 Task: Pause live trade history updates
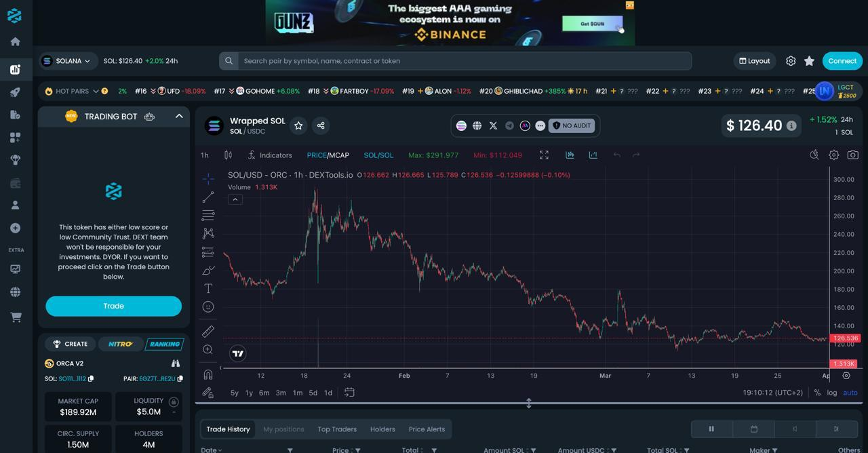(711, 429)
